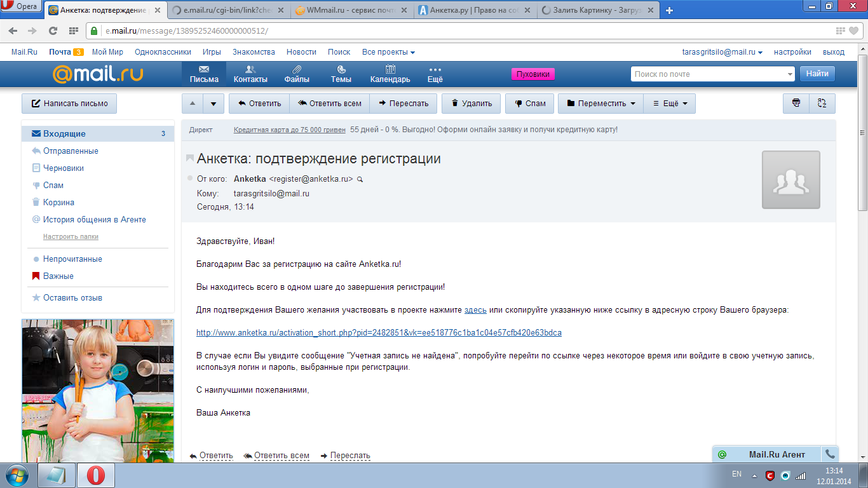Open Opera from the taskbar
Viewport: 868px width, 488px height.
(x=96, y=475)
